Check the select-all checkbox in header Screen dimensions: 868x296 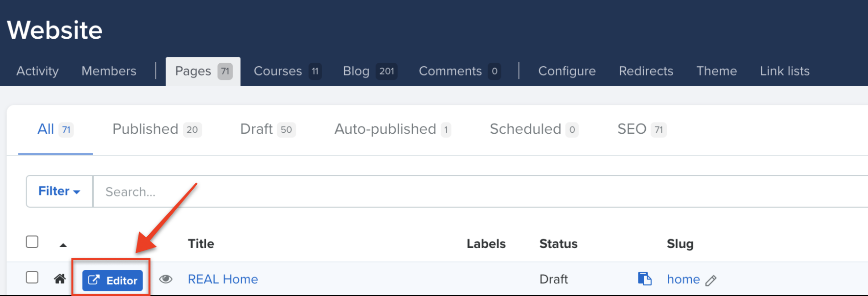[x=32, y=242]
